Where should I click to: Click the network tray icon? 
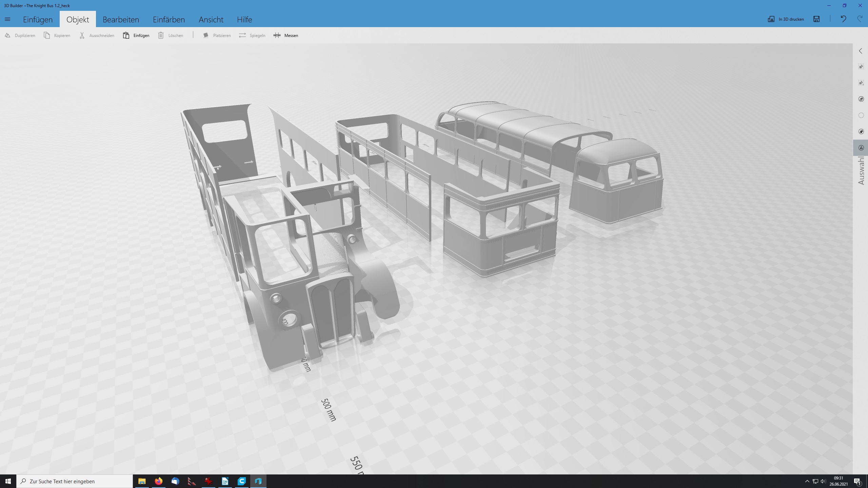[815, 481]
